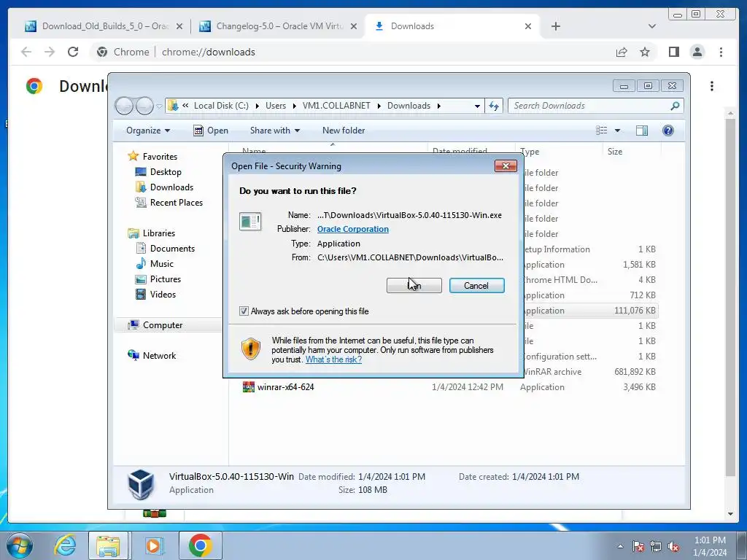Viewport: 747px width, 560px height.
Task: Open Downloads page more actions menu
Action: pyautogui.click(x=712, y=86)
